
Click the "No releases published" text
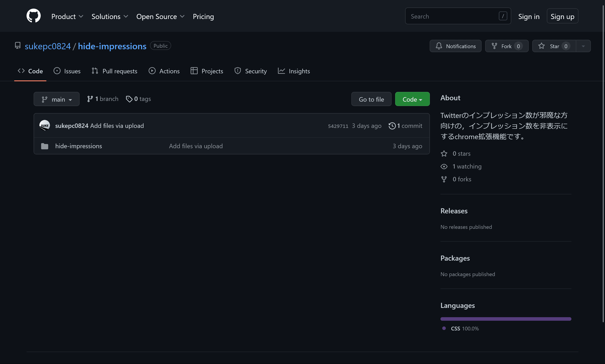tap(466, 227)
